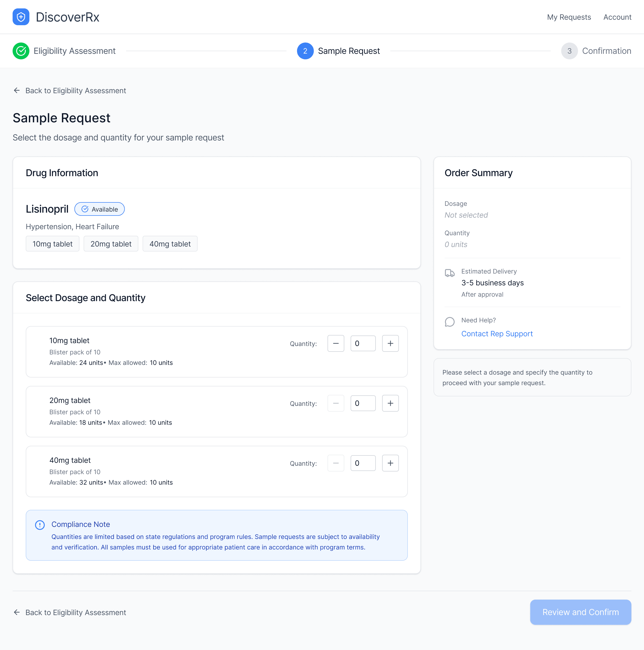Click Contact Rep Support link
The height and width of the screenshot is (650, 644).
pos(497,333)
